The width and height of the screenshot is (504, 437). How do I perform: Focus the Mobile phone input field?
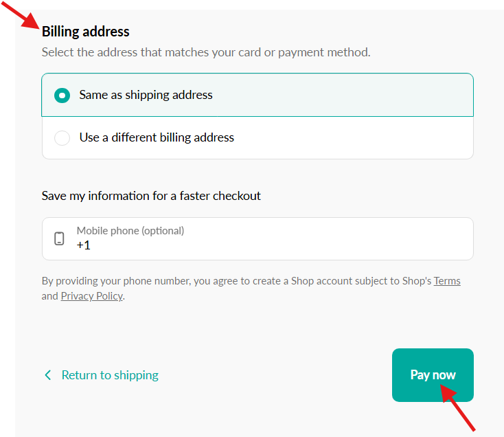coord(275,239)
